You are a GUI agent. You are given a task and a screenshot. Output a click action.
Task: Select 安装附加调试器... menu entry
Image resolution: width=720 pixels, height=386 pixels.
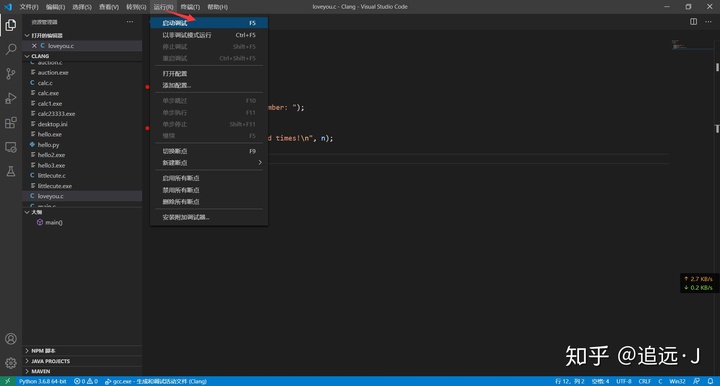point(209,217)
